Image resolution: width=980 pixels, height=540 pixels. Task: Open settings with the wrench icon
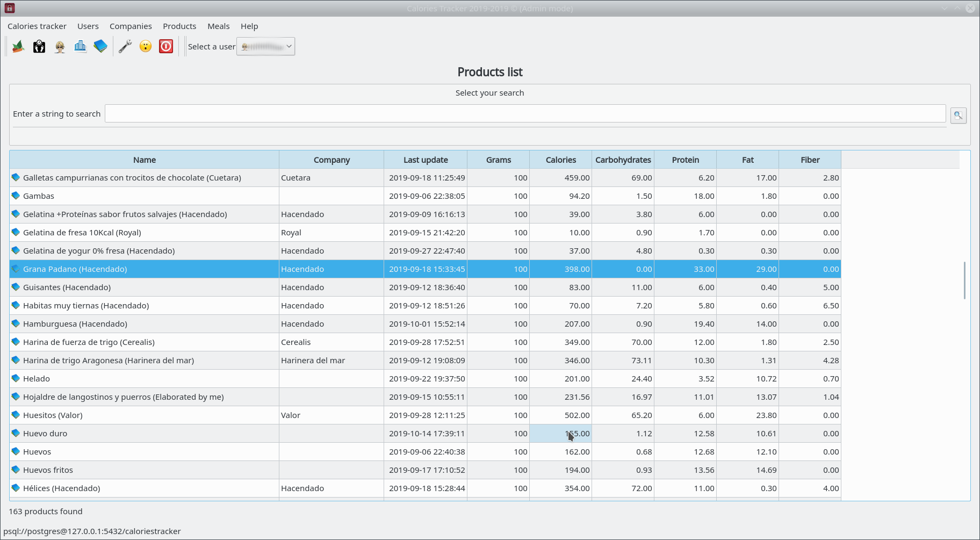point(125,47)
